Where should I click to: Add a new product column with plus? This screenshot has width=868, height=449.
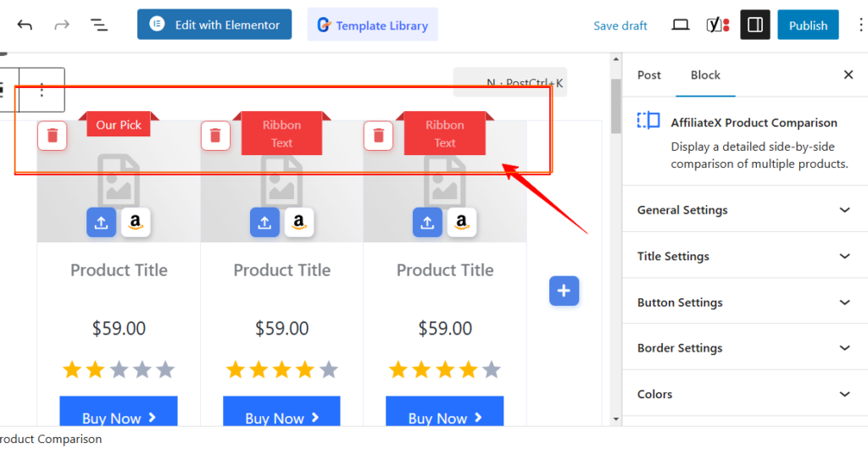click(x=564, y=291)
